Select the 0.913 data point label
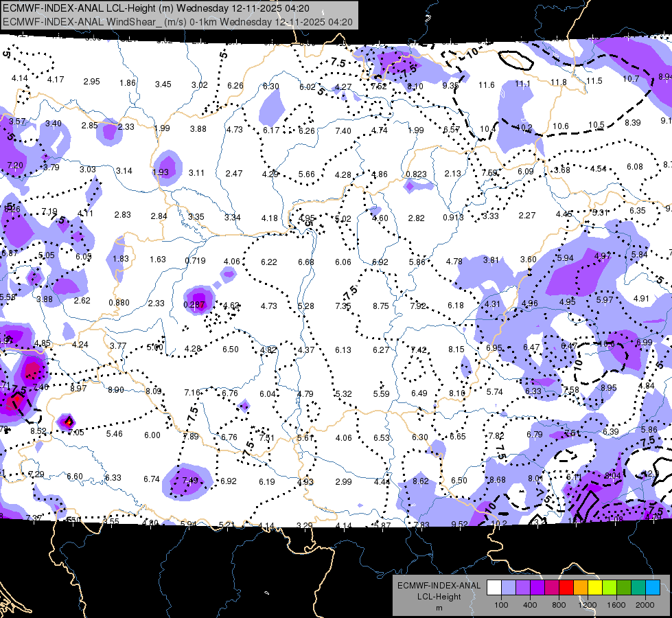Viewport: 672px width, 618px height. tap(454, 217)
